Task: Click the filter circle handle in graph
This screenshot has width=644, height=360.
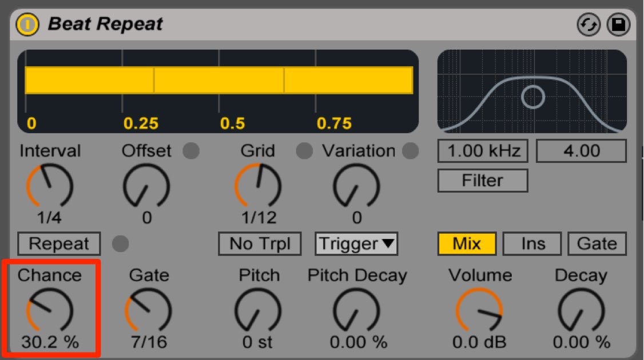Action: click(532, 97)
